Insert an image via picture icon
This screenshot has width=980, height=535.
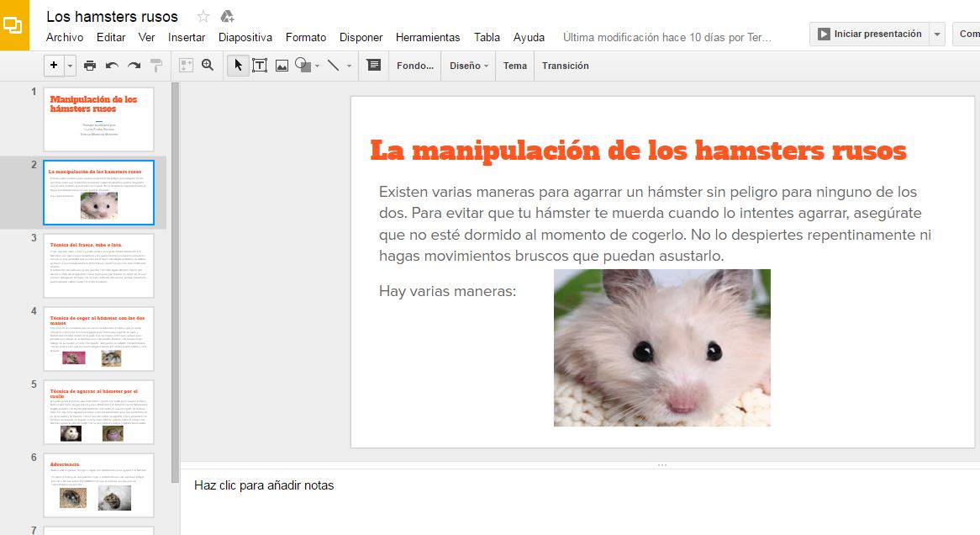[282, 66]
